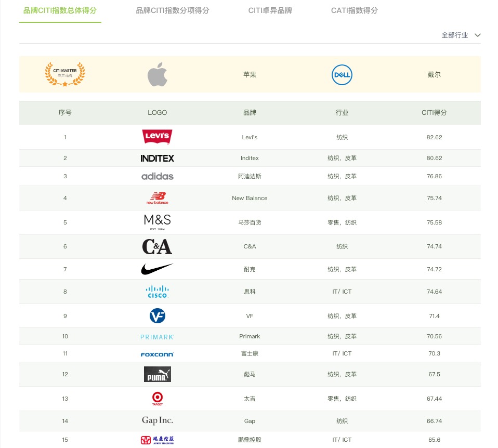498x448 pixels.
Task: Select the 品牌 column header
Action: [250, 113]
